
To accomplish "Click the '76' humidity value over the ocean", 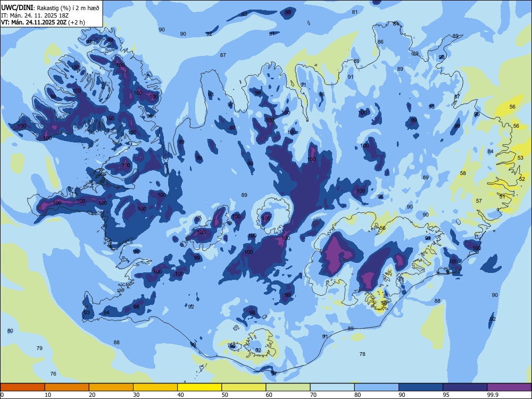I will click(x=53, y=373).
